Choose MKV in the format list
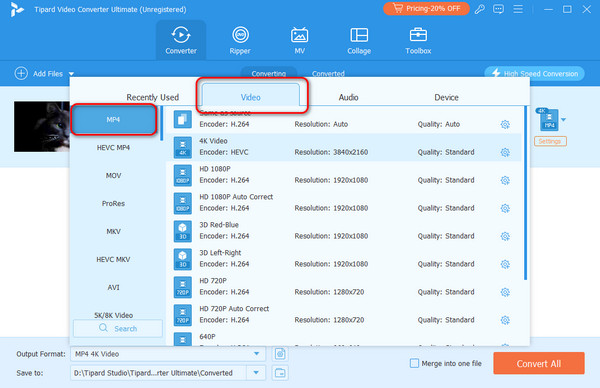 (x=113, y=231)
